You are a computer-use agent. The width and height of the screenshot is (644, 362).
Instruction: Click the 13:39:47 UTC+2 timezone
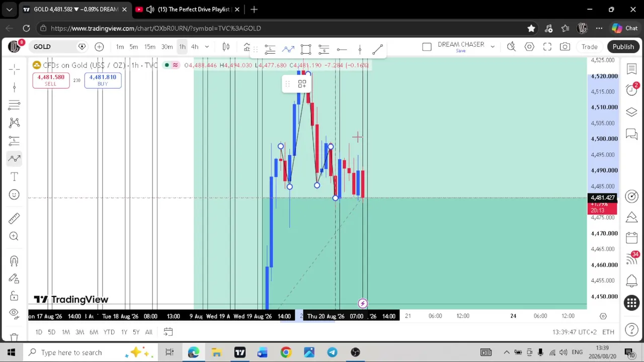574,332
